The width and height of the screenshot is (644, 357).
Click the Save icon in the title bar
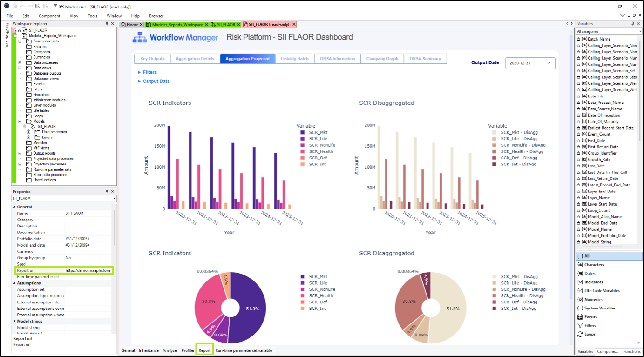click(x=14, y=7)
